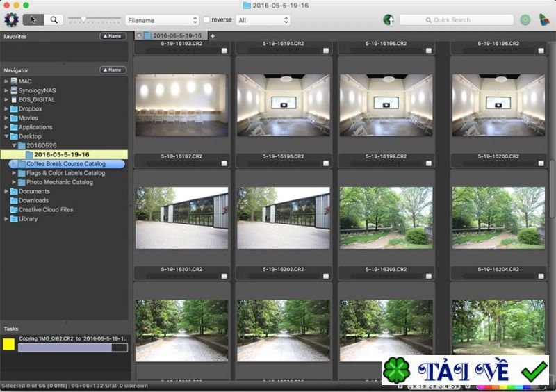This screenshot has height=392, width=556.
Task: Click the yellow task icon in Tasks panel
Action: (8, 344)
